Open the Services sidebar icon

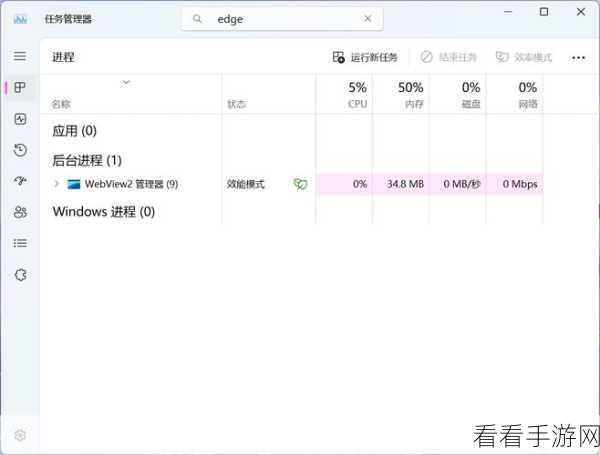coord(20,274)
